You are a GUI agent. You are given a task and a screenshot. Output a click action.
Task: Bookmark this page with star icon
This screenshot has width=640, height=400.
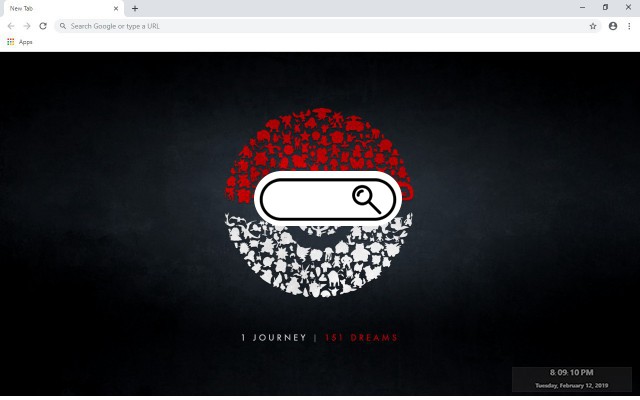(x=593, y=26)
